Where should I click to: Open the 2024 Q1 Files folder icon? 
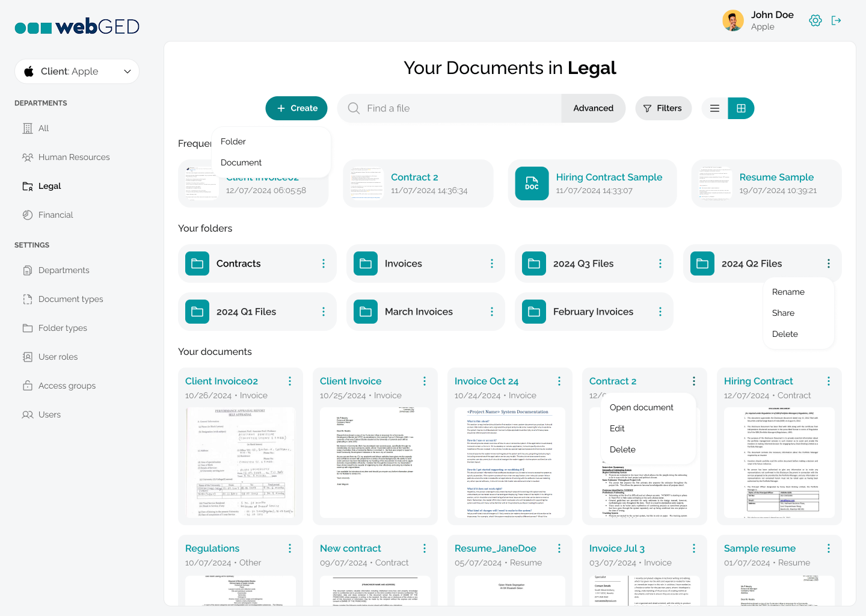pyautogui.click(x=197, y=312)
